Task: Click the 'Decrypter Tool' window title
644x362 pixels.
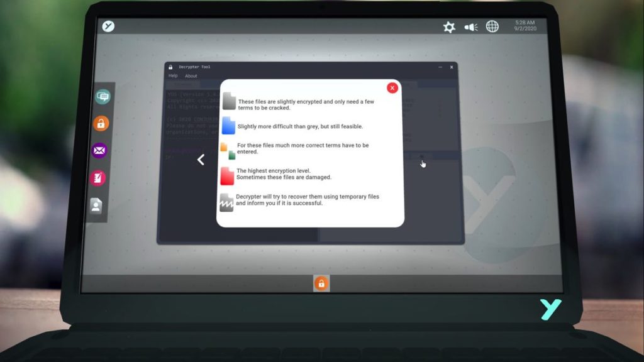Action: [195, 67]
